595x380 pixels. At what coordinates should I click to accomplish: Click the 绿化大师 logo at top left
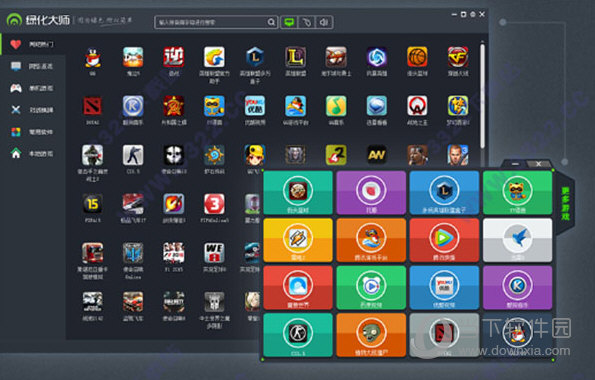(38, 20)
